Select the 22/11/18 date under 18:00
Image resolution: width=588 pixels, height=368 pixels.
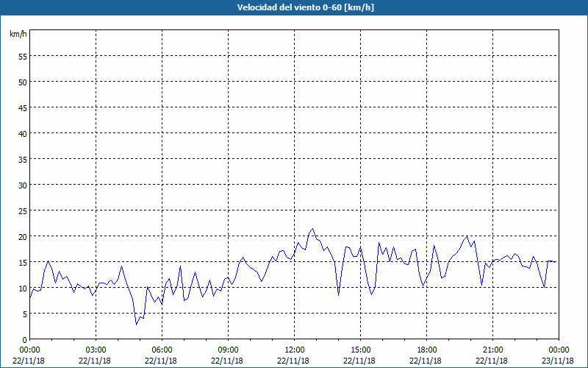(426, 361)
